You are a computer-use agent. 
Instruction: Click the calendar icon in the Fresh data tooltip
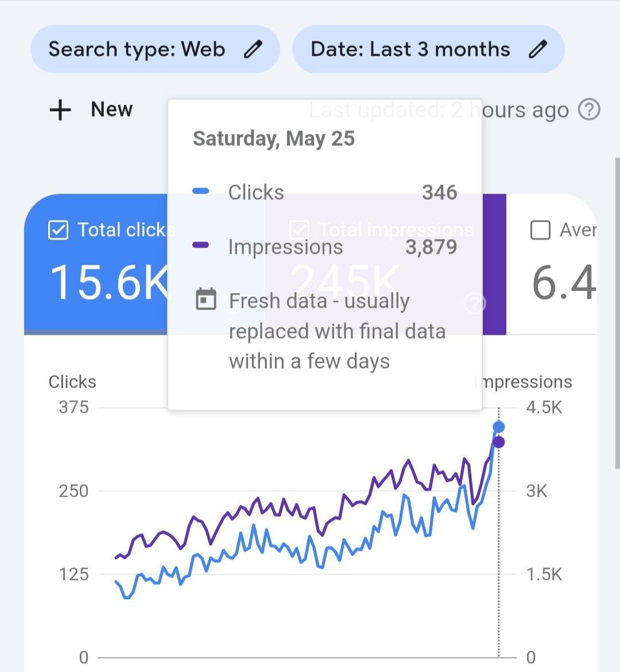point(206,299)
